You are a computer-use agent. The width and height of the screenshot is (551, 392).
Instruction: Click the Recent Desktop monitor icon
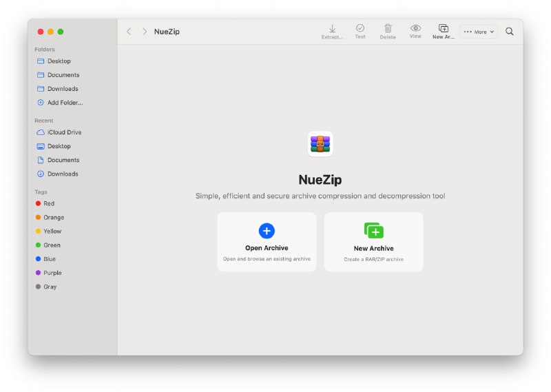41,146
